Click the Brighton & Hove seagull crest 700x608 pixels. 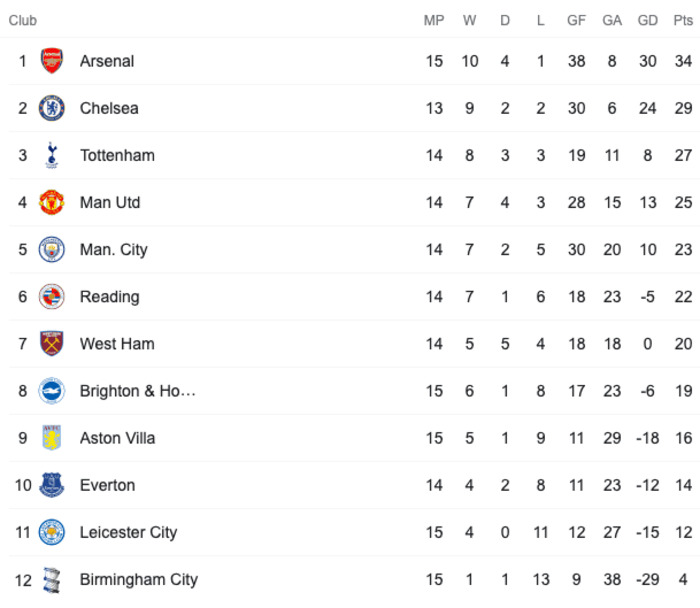click(x=52, y=391)
